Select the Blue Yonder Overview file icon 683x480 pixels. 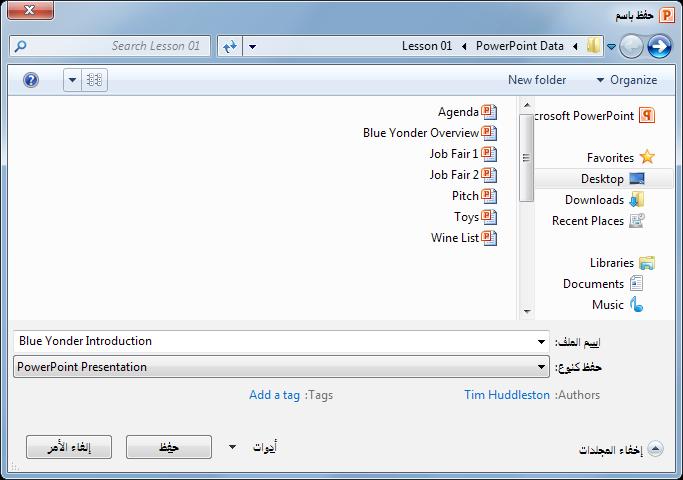click(489, 133)
